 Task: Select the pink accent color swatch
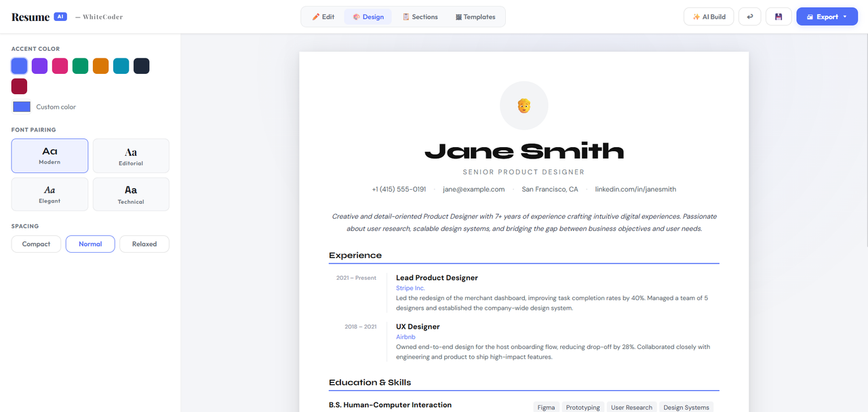[60, 66]
